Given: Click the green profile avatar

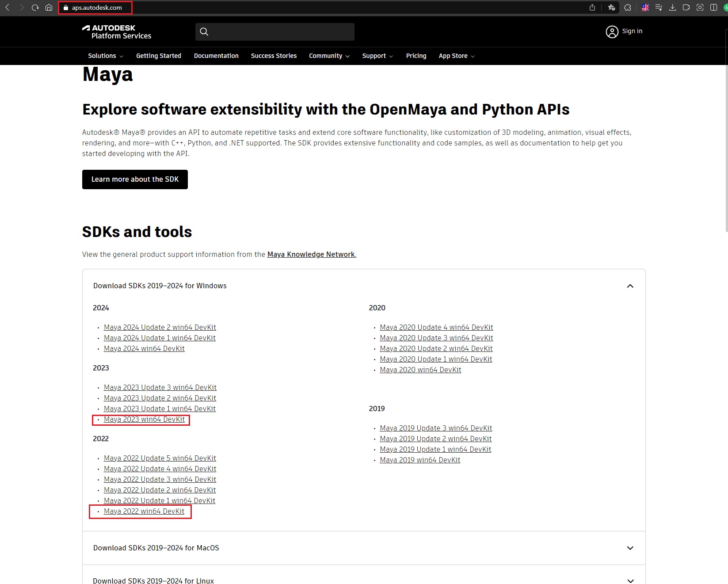Looking at the screenshot, I should point(726,8).
